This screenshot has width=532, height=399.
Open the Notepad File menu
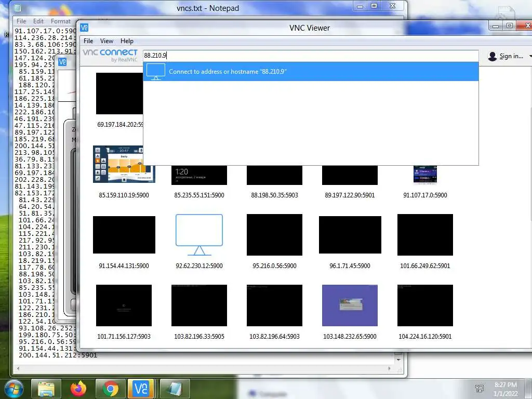[21, 21]
